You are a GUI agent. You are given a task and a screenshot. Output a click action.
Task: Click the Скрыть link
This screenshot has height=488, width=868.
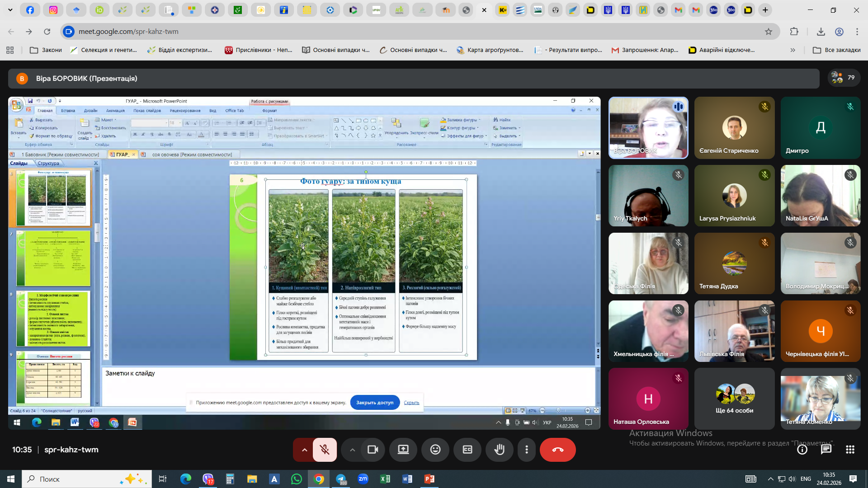[411, 402]
